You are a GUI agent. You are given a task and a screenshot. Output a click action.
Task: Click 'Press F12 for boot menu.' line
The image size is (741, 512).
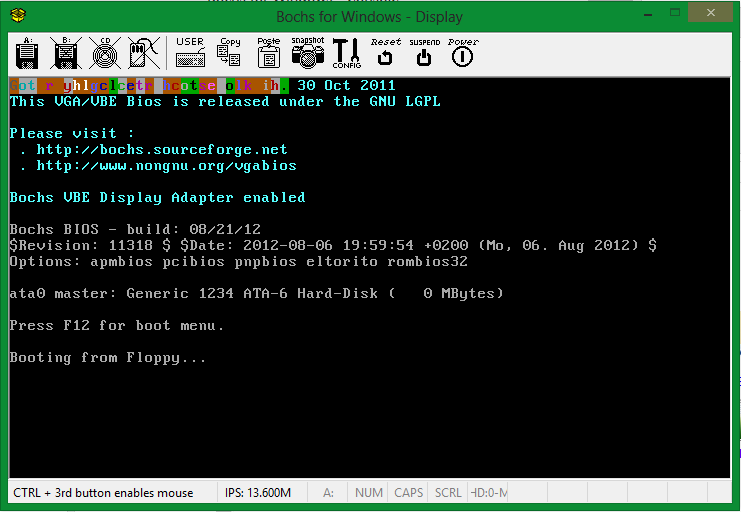[116, 325]
